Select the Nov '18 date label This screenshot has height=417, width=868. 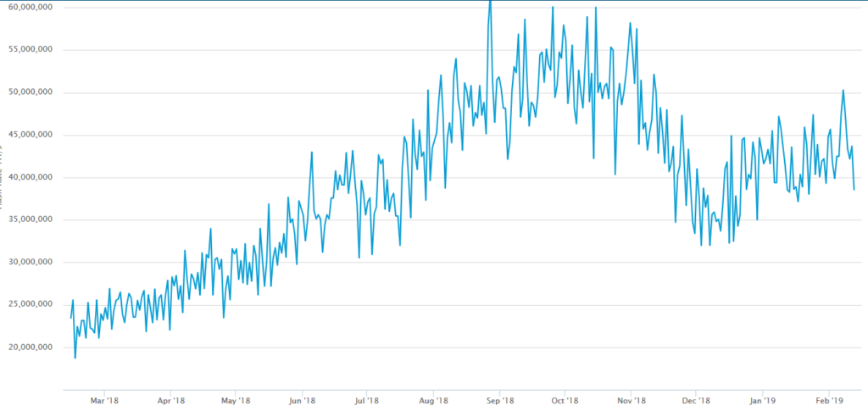(x=632, y=400)
